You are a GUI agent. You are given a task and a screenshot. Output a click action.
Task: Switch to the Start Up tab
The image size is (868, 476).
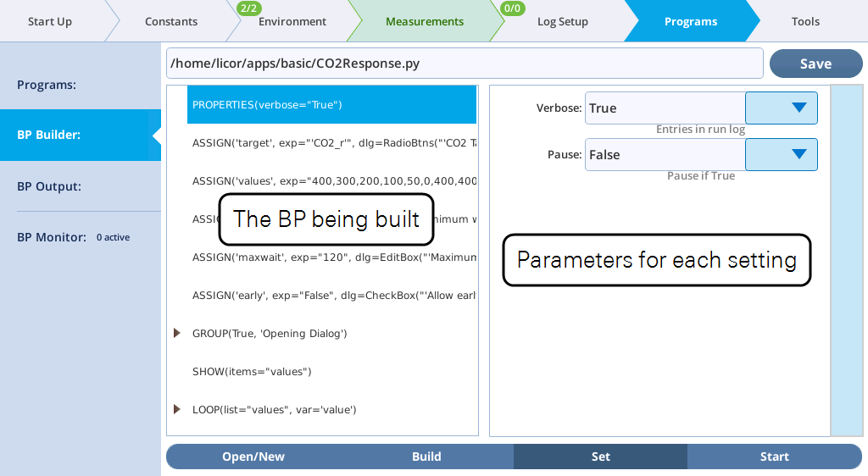point(50,21)
